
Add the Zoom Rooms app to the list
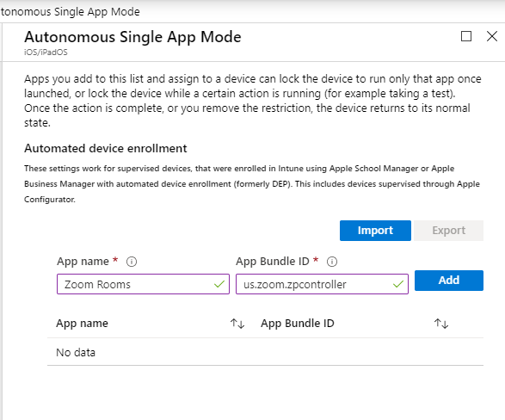pos(449,281)
